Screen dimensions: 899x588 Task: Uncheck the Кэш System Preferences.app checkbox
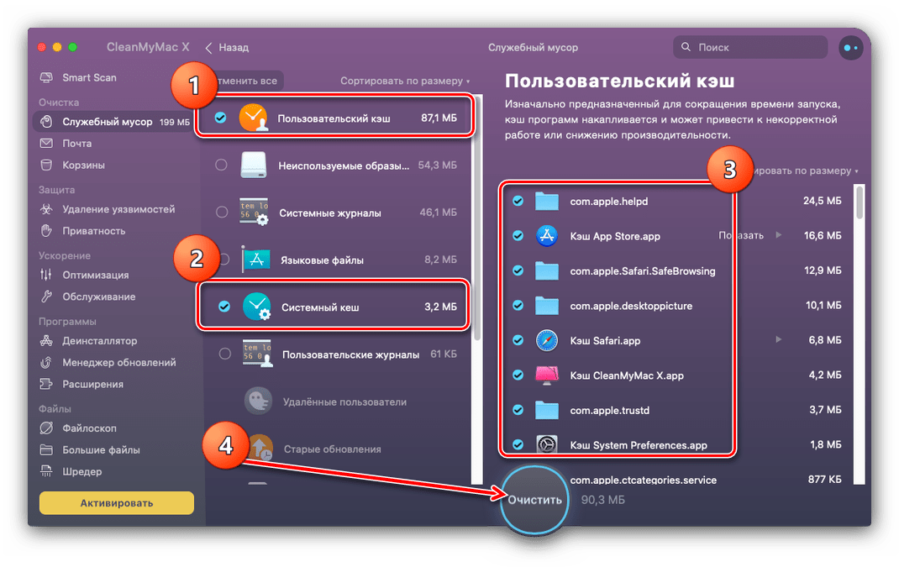tap(518, 444)
